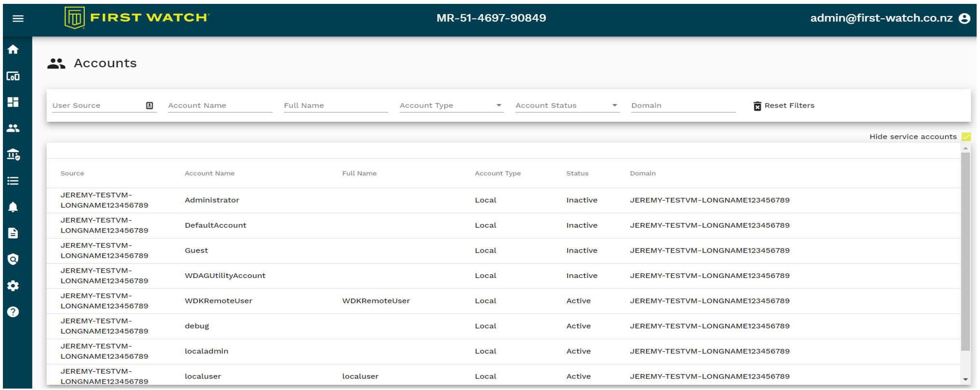The height and width of the screenshot is (390, 980).
Task: Expand the Account Type dropdown
Action: (498, 105)
